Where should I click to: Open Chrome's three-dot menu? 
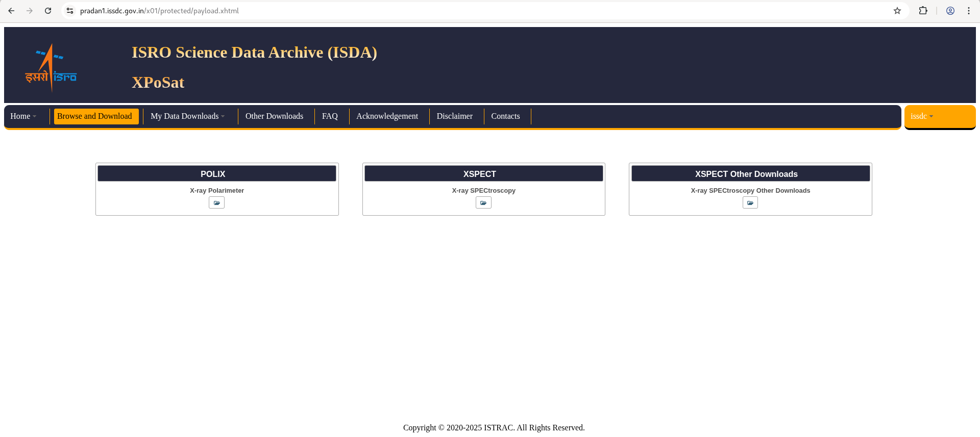pos(968,11)
